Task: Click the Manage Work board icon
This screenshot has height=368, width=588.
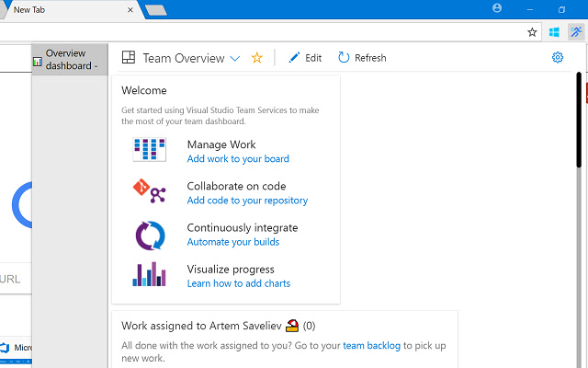Action: [x=149, y=149]
